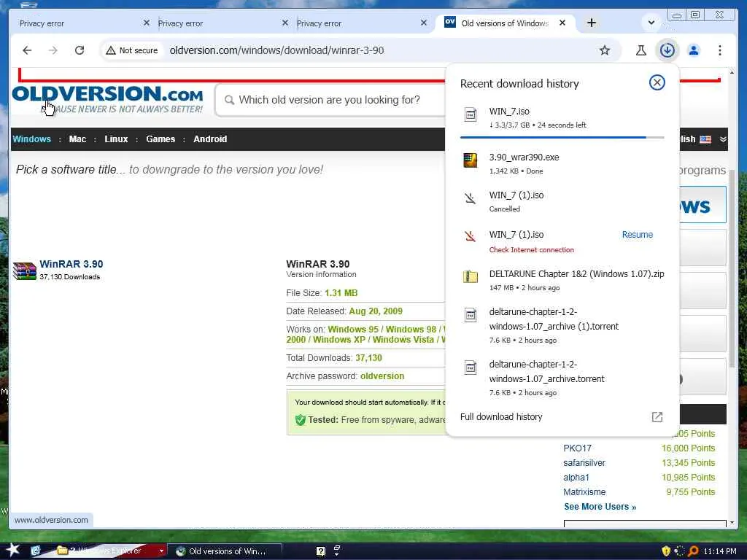Click the address bar URL

pyautogui.click(x=276, y=50)
